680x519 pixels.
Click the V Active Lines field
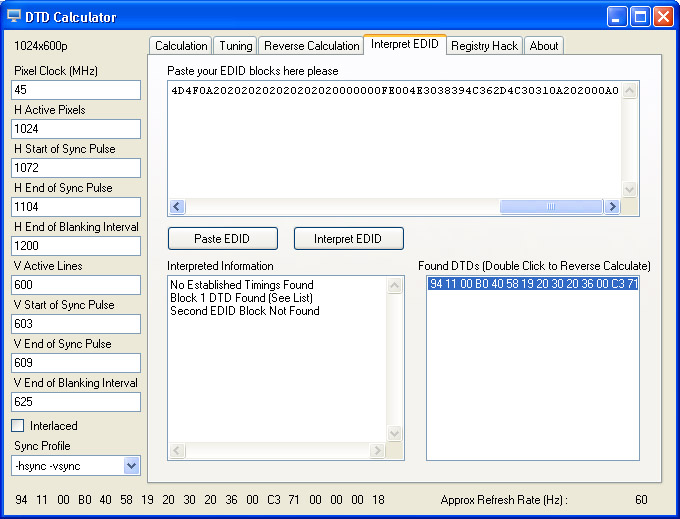click(76, 285)
